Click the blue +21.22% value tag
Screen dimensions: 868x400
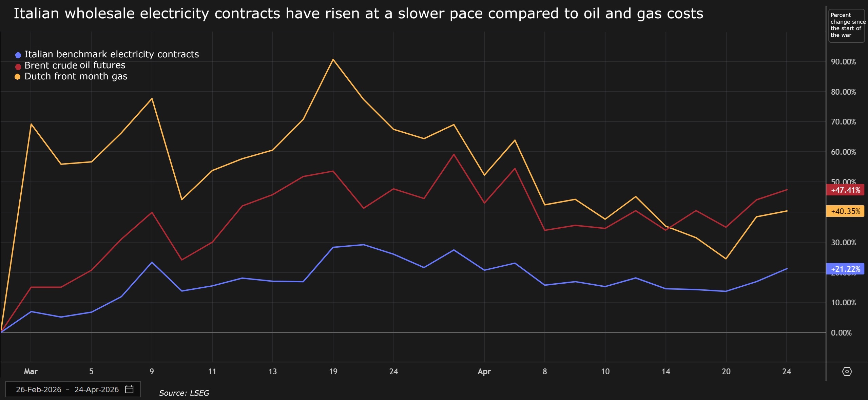845,269
